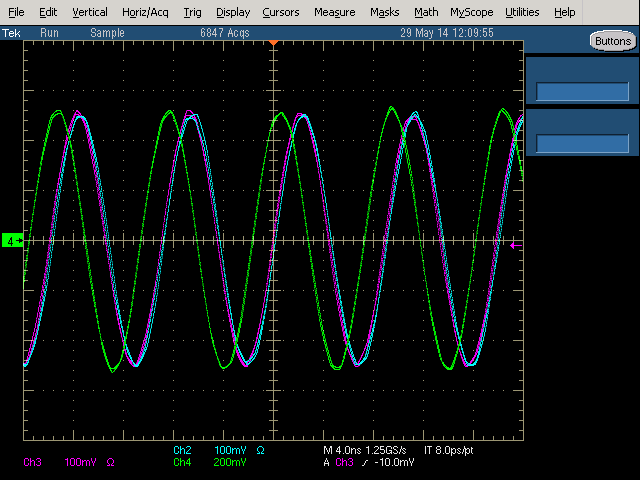The height and width of the screenshot is (480, 640).
Task: Open the File menu
Action: coord(16,12)
